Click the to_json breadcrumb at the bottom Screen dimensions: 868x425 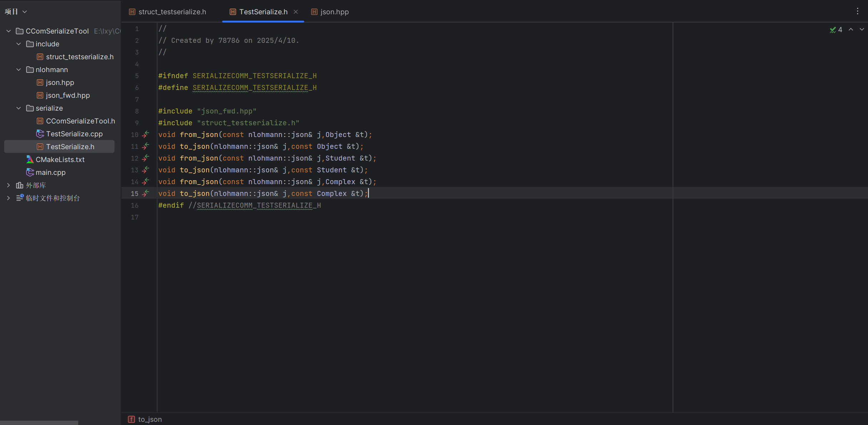pyautogui.click(x=150, y=419)
